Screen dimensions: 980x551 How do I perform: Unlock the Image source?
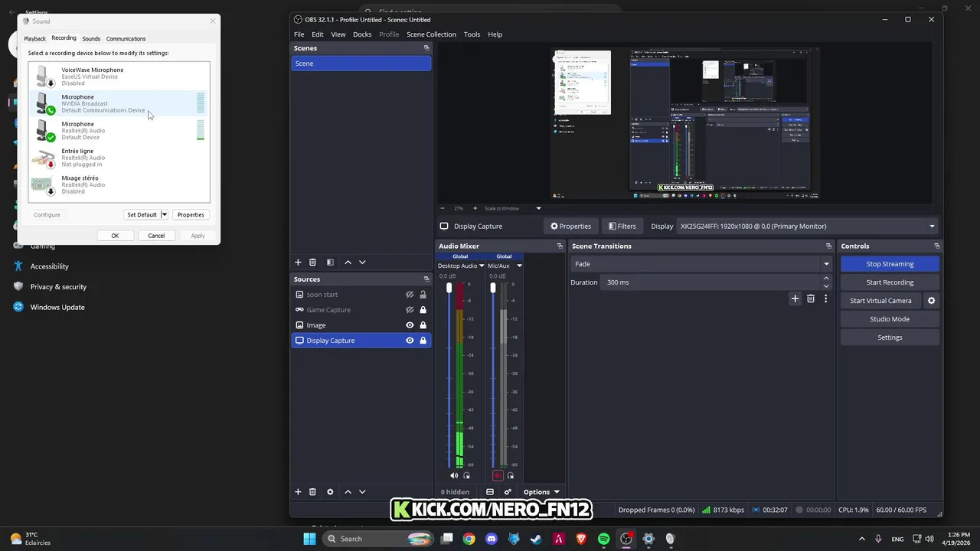click(423, 325)
